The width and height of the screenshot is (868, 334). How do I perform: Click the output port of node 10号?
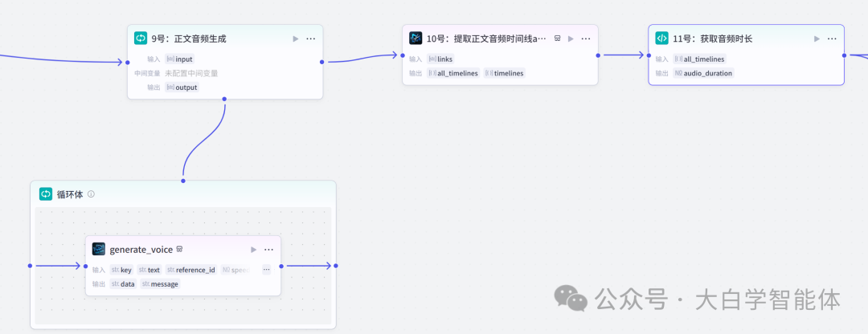[x=598, y=55]
